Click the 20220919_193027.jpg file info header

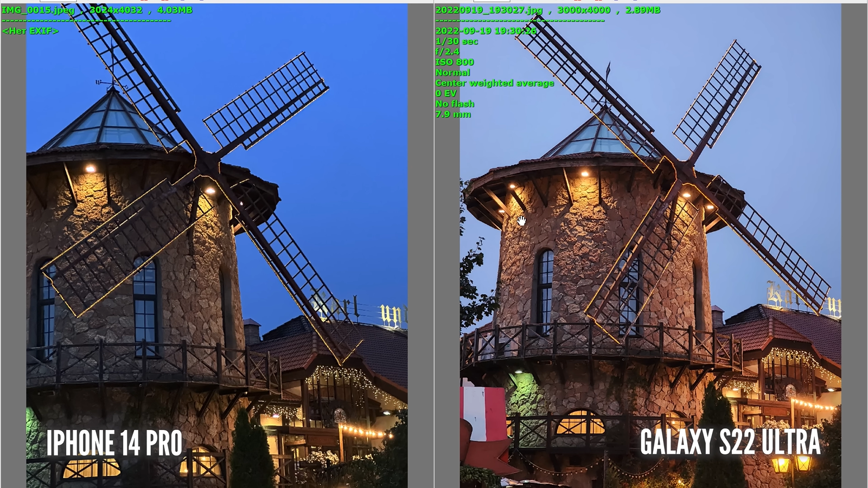pos(547,10)
